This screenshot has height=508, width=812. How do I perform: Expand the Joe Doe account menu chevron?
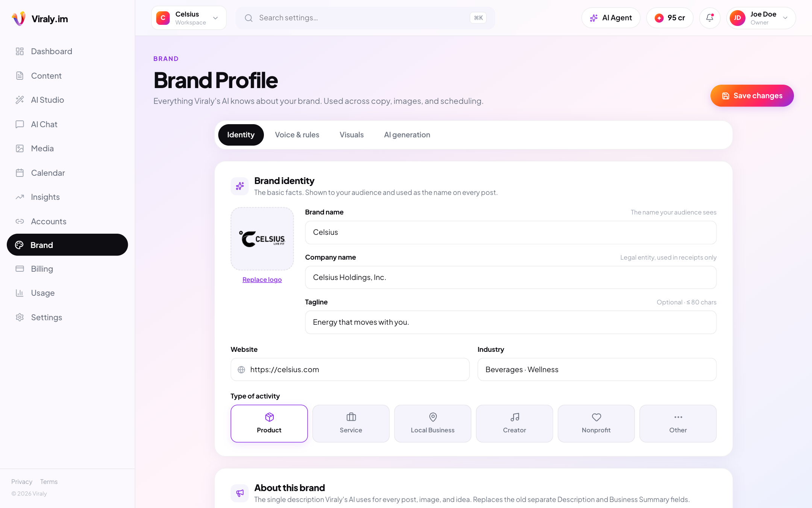coord(785,18)
